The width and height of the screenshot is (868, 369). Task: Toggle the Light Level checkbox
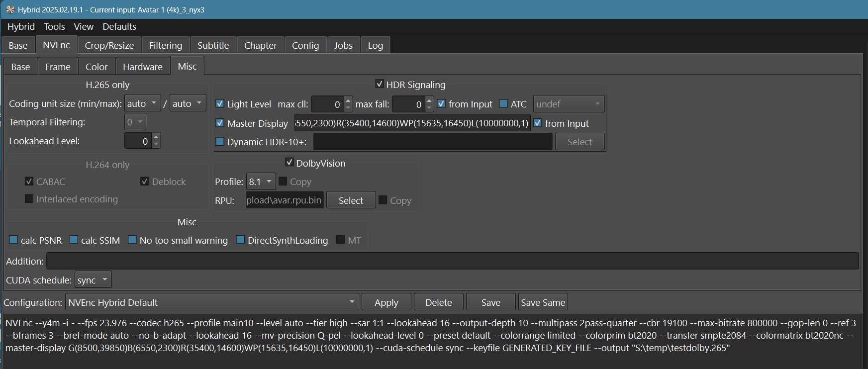(x=219, y=103)
